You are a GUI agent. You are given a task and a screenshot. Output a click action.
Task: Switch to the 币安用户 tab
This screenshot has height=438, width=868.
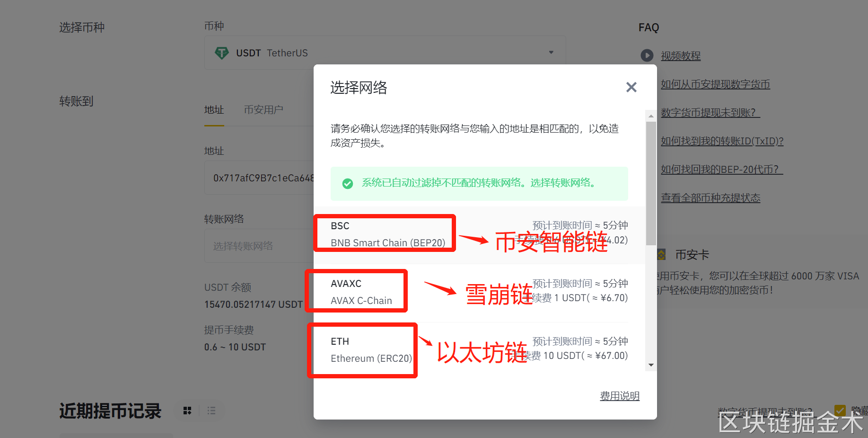tap(263, 110)
